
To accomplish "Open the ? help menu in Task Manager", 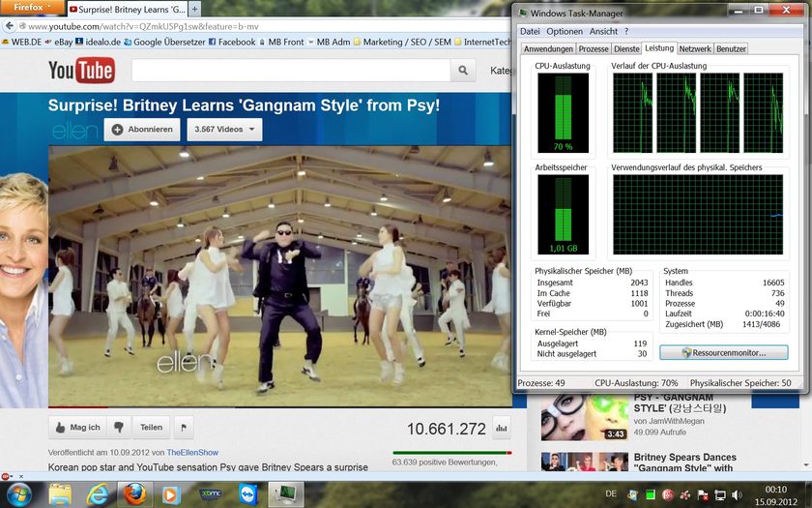I will click(626, 31).
